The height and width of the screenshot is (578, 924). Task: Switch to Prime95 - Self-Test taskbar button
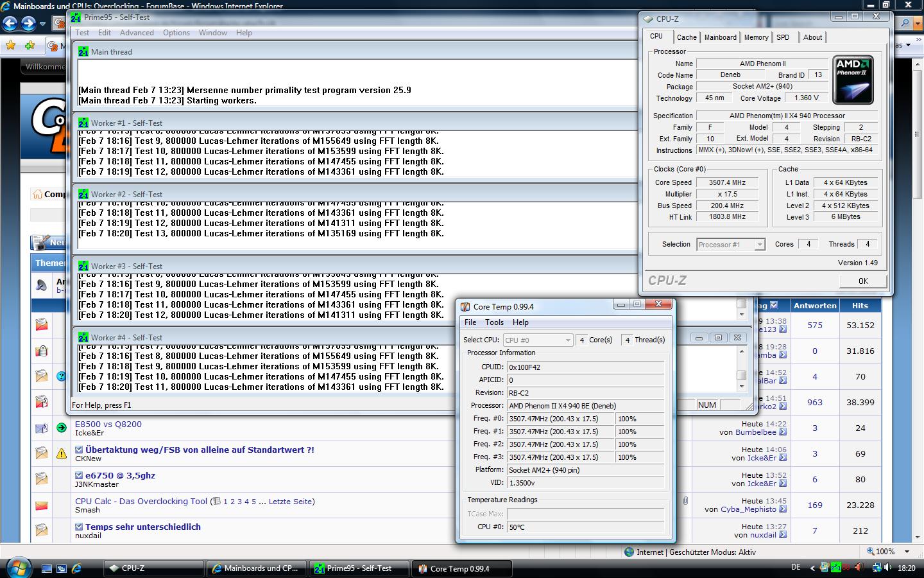(359, 568)
